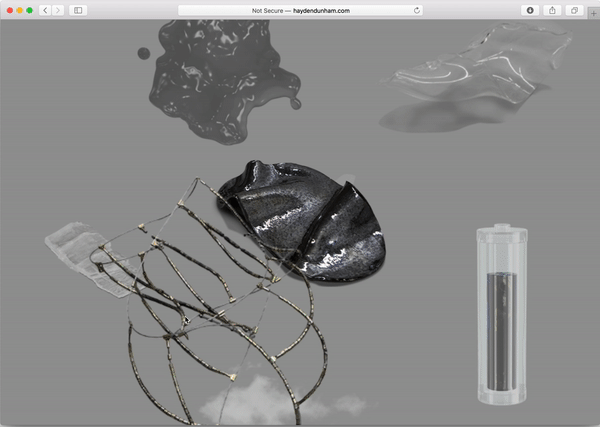The height and width of the screenshot is (427, 600).
Task: Show the Safari sidebar
Action: [79, 10]
